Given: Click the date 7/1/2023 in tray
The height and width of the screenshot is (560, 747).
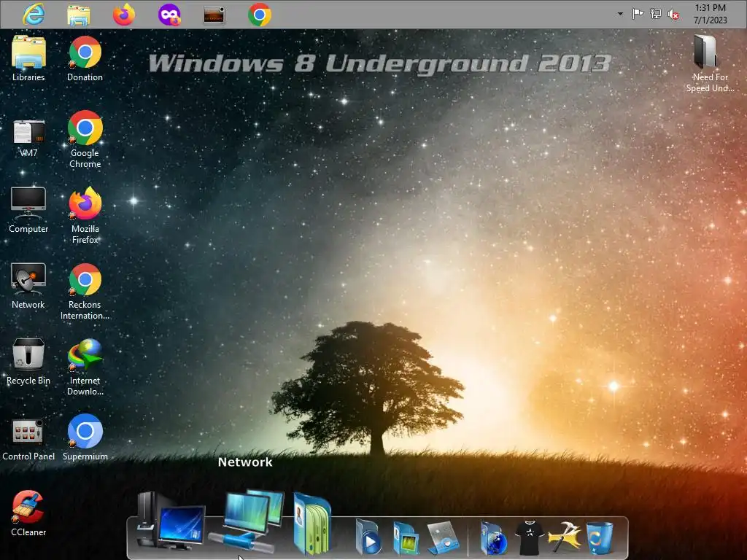Looking at the screenshot, I should 711,20.
